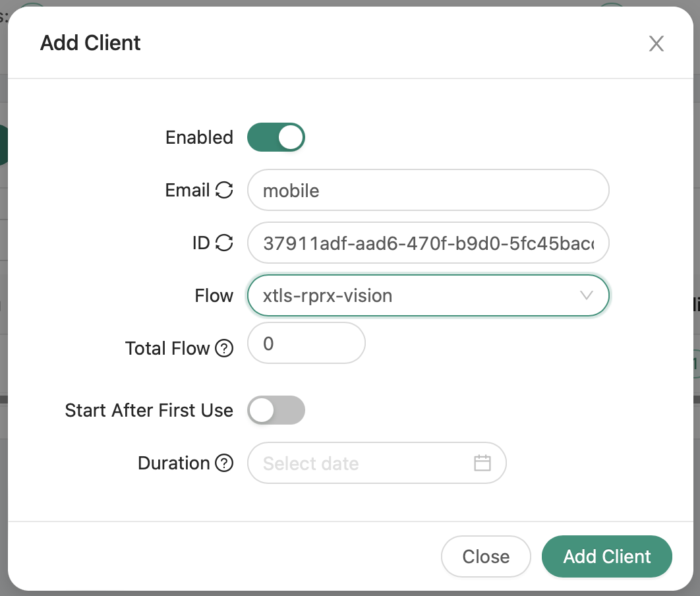Select the Total Flow input showing 0
The width and height of the screenshot is (700, 596).
tap(306, 343)
